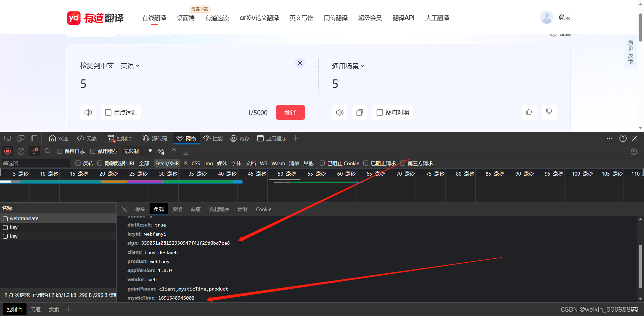Click the thumbs down icon
Image resolution: width=644 pixels, height=316 pixels.
click(x=549, y=112)
